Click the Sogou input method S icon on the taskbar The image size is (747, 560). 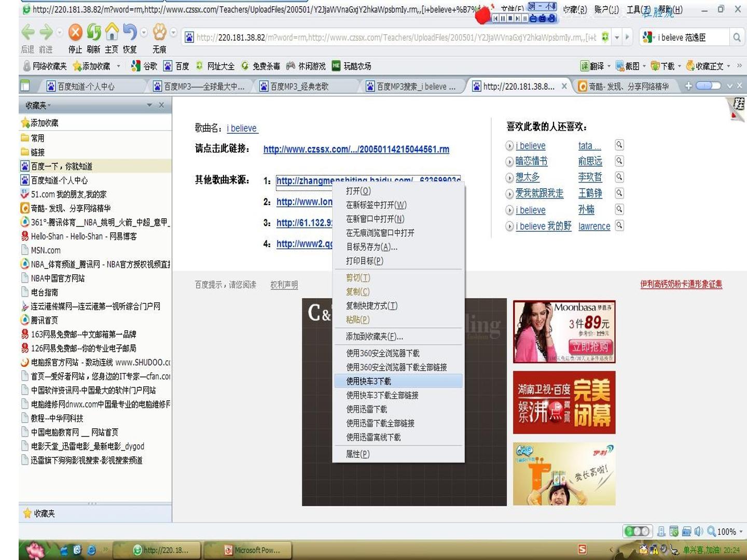click(x=583, y=549)
